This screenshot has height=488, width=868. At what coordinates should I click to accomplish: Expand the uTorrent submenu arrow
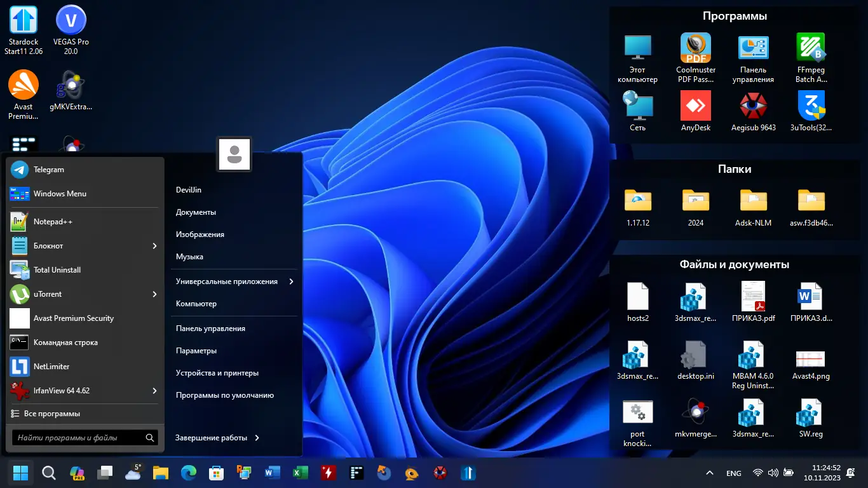[154, 294]
